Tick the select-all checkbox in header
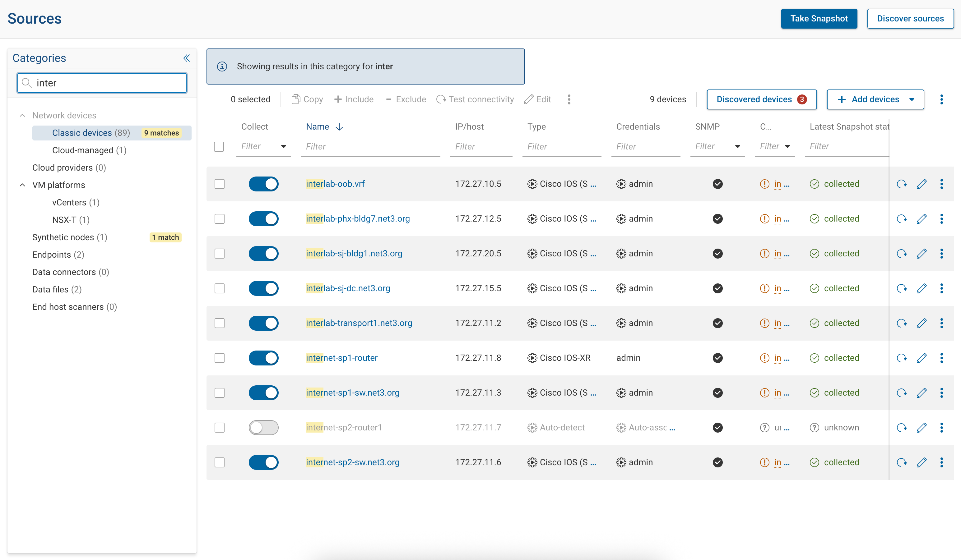 [219, 147]
